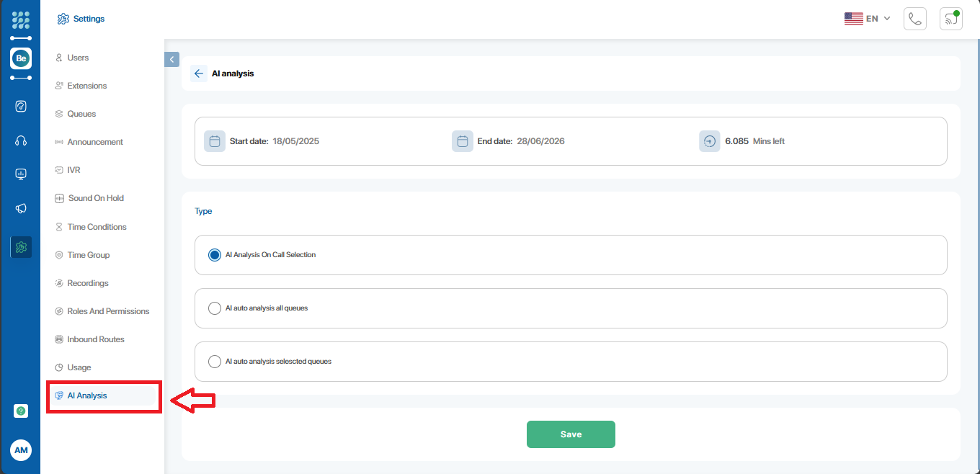Screen dimensions: 980x474
Task: Open Inbound Routes menu item
Action: (95, 339)
